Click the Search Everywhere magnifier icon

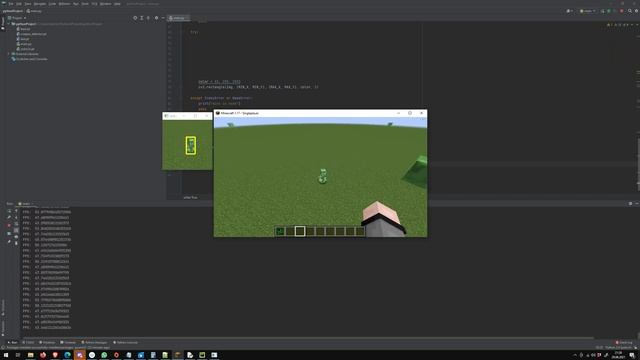click(630, 11)
